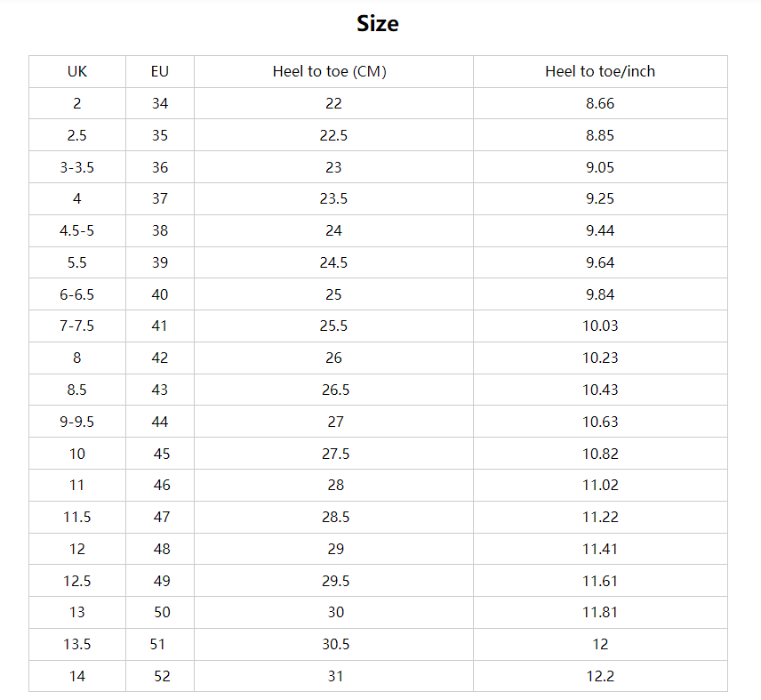Select UK size 13.5 cell

(x=77, y=644)
